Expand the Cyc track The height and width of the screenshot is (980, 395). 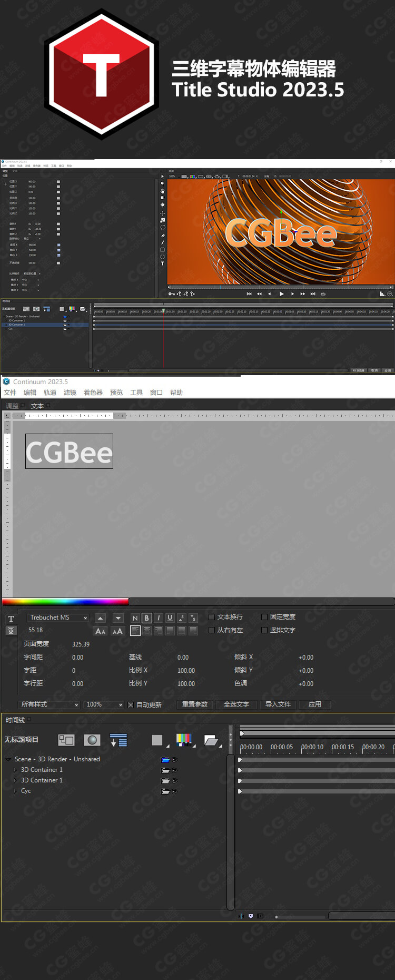[15, 791]
